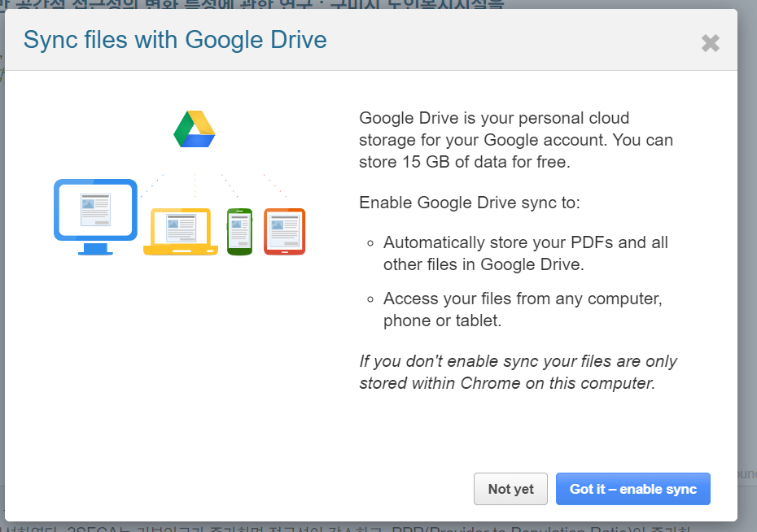Click the blue desktop monitor illustration

coord(95,216)
